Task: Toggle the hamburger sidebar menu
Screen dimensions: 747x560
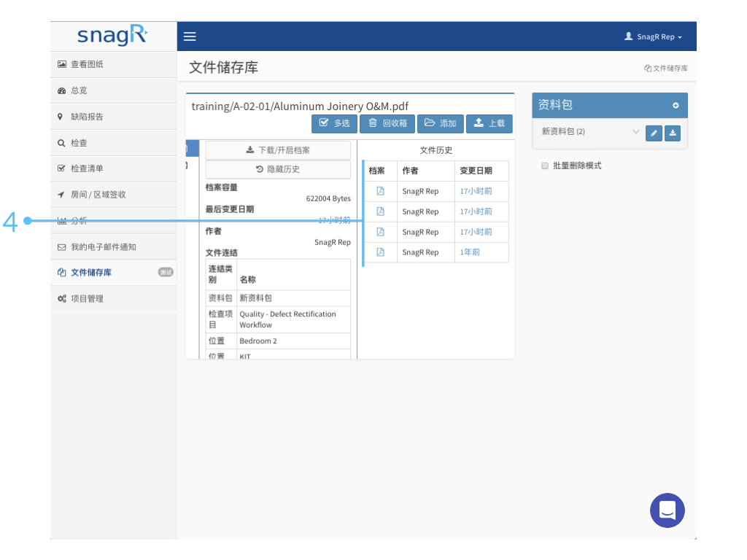Action: 190,36
